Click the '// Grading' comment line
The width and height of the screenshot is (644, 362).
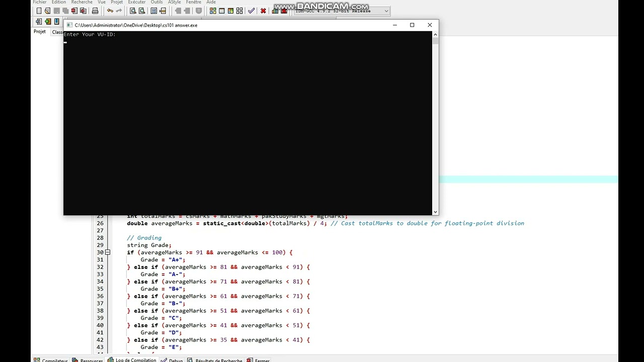coord(144,238)
